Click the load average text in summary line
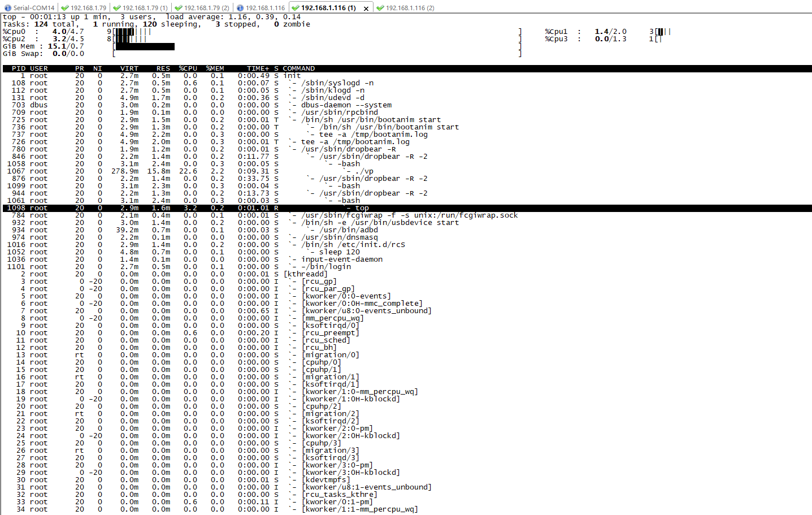The image size is (812, 515). click(233, 17)
